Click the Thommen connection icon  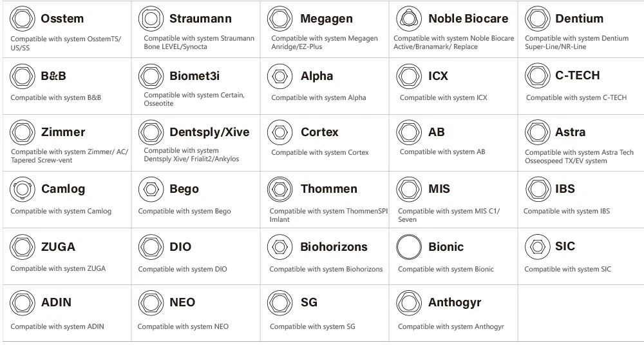tap(279, 189)
